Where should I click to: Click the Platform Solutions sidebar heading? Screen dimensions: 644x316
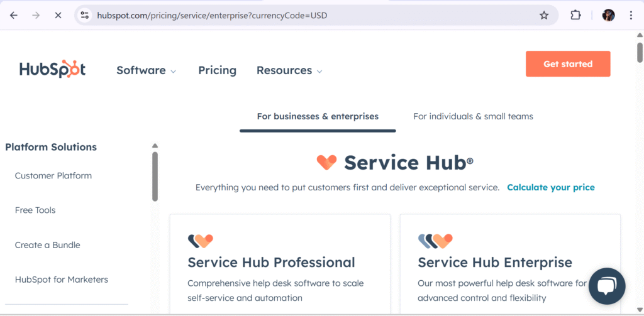point(51,147)
